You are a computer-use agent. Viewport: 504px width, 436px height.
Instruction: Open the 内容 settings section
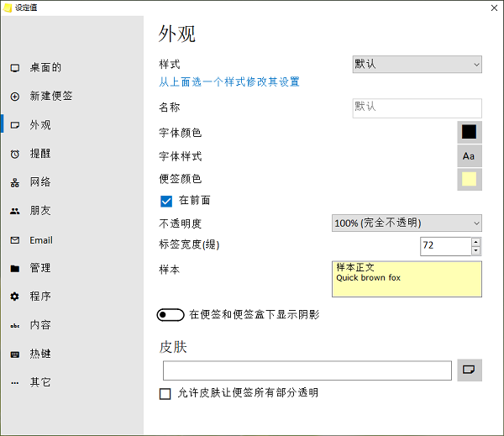(40, 325)
